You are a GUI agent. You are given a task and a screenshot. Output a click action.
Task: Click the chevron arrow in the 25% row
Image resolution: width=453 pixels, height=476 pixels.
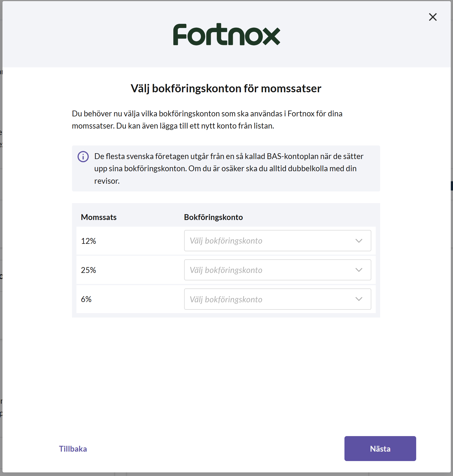(x=359, y=270)
